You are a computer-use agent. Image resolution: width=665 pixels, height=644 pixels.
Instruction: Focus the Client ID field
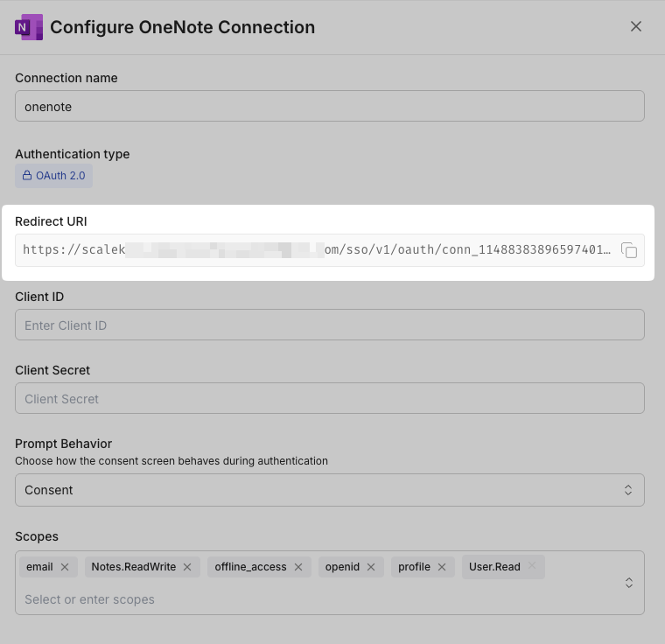tap(330, 325)
